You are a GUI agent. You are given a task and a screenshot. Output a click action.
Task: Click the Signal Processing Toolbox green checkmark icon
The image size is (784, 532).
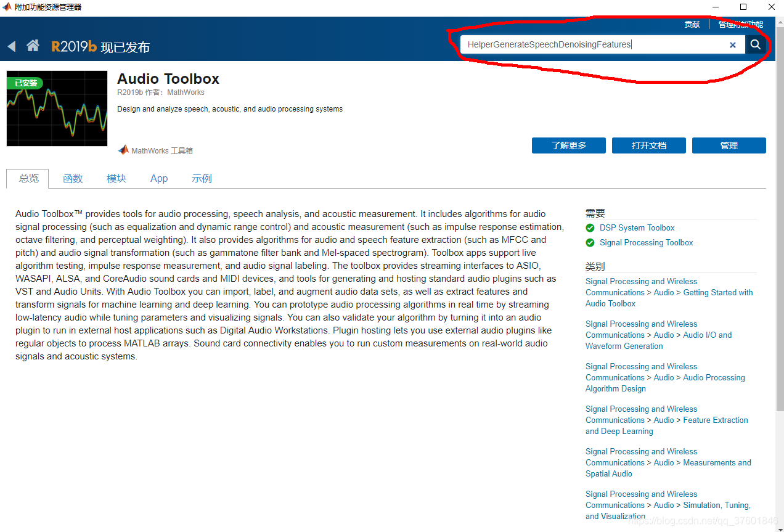(590, 243)
